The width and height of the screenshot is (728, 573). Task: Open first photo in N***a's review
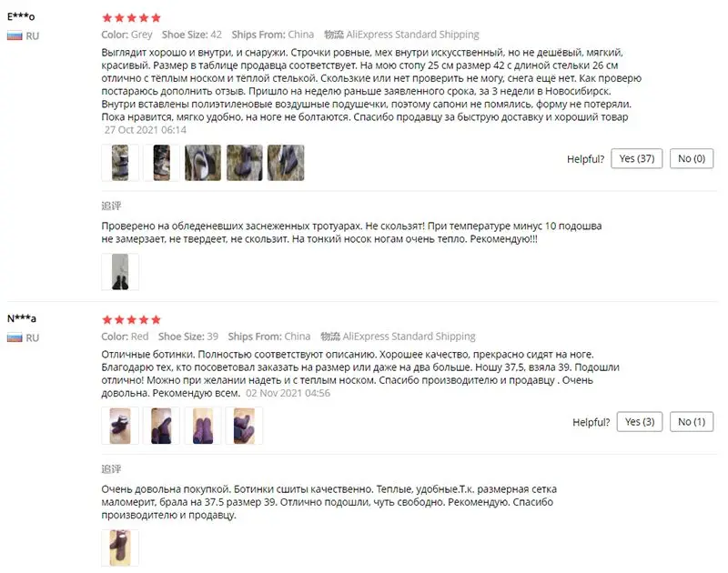pos(120,426)
